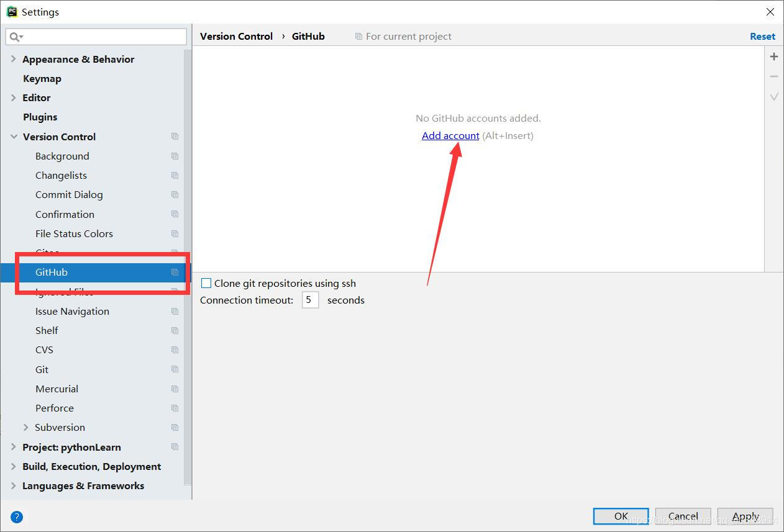Click project-level icon beside Project: pythonLearn

(175, 447)
